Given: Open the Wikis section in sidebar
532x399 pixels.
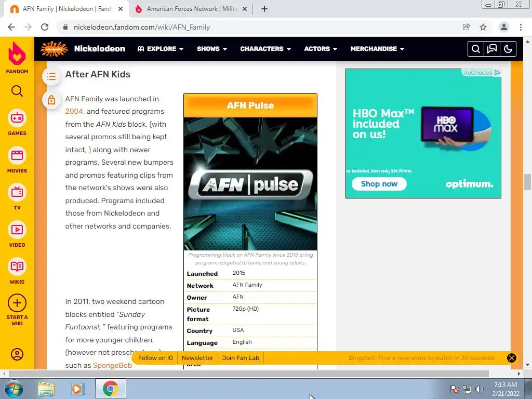Looking at the screenshot, I should [17, 271].
